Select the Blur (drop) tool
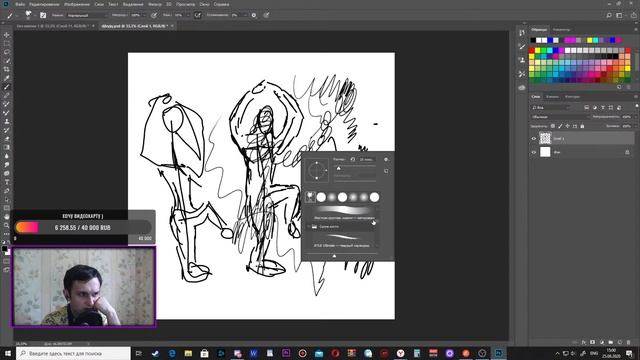This screenshot has width=640, height=360. click(7, 156)
